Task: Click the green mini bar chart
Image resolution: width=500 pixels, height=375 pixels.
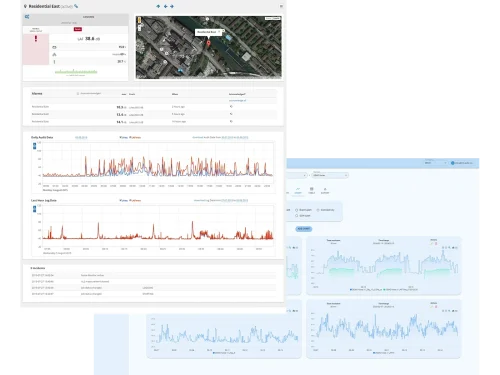Action: tap(76, 71)
